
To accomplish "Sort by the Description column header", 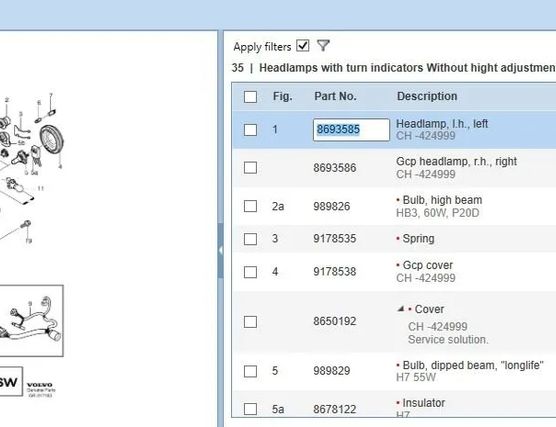I will point(427,96).
